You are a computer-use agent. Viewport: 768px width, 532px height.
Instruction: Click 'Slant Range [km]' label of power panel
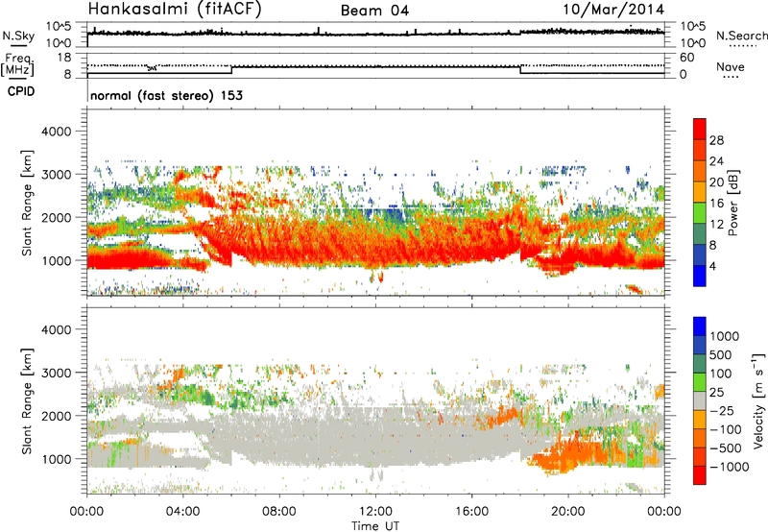[x=27, y=203]
